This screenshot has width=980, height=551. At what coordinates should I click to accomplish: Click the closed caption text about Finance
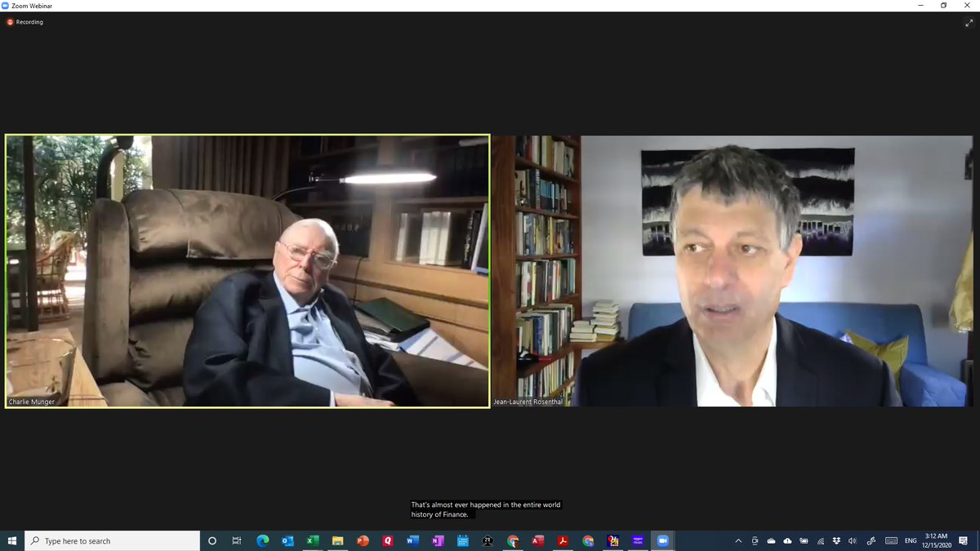486,509
